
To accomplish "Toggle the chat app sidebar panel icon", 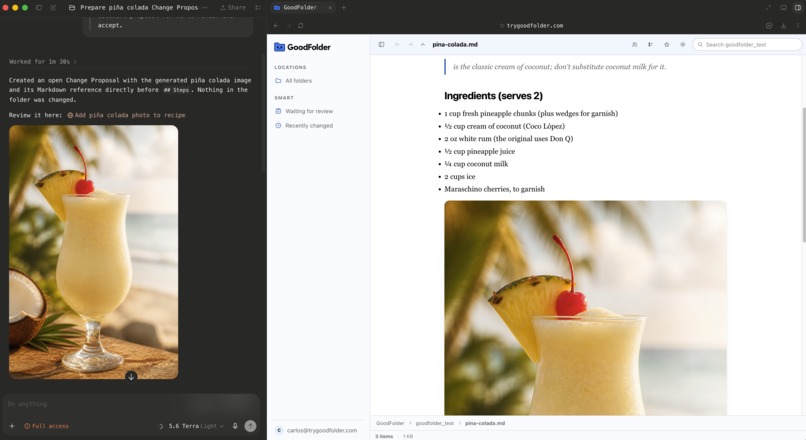I will [x=39, y=8].
